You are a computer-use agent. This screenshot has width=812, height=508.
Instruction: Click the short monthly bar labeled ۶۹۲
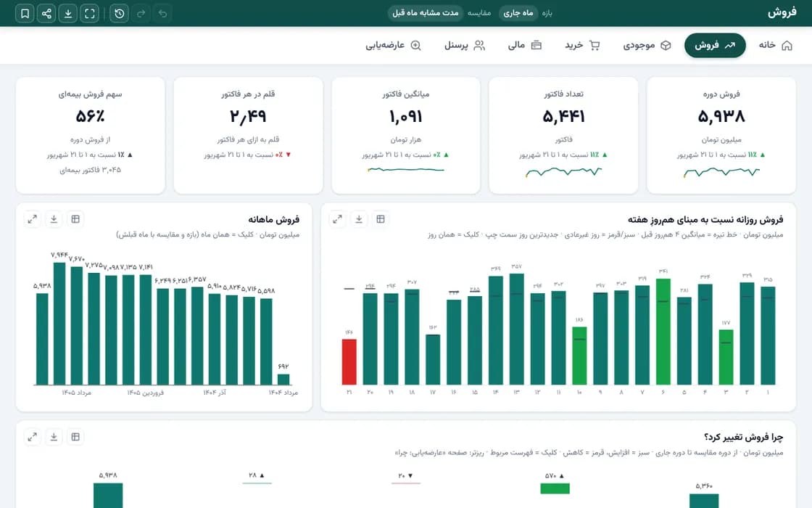pos(283,380)
